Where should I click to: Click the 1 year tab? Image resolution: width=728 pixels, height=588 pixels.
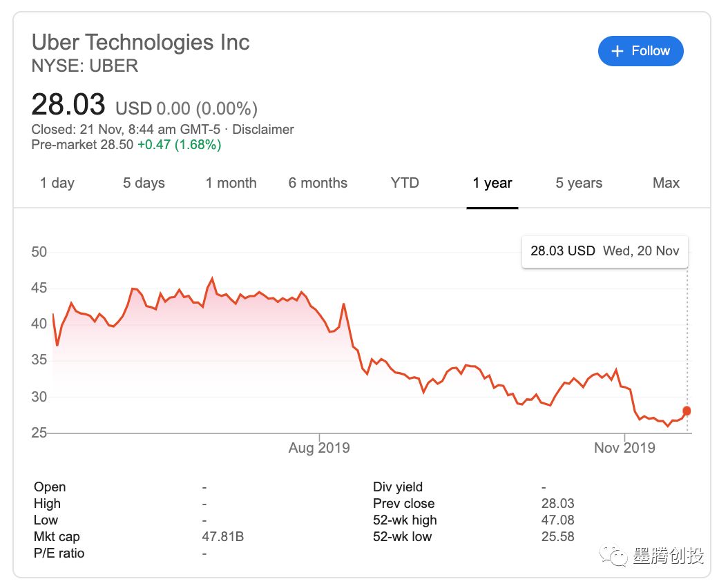pos(492,183)
